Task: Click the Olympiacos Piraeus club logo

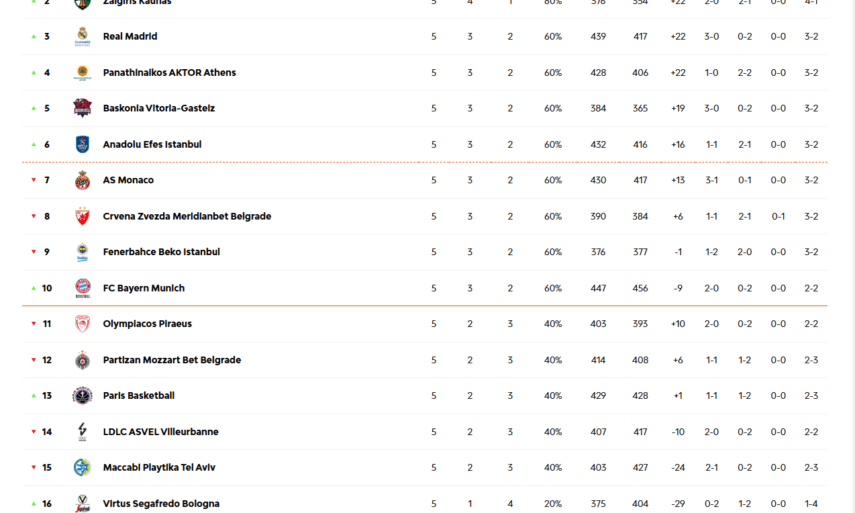Action: point(82,324)
